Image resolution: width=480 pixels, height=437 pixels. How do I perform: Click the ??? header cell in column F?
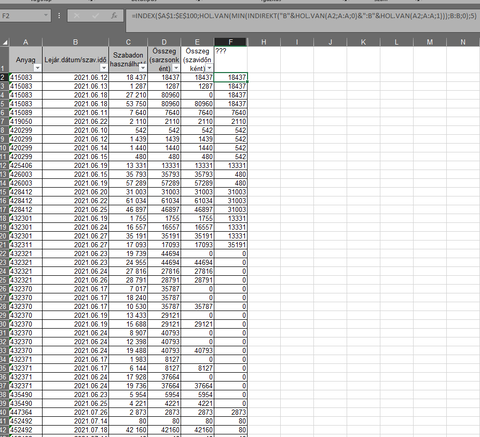click(x=231, y=59)
